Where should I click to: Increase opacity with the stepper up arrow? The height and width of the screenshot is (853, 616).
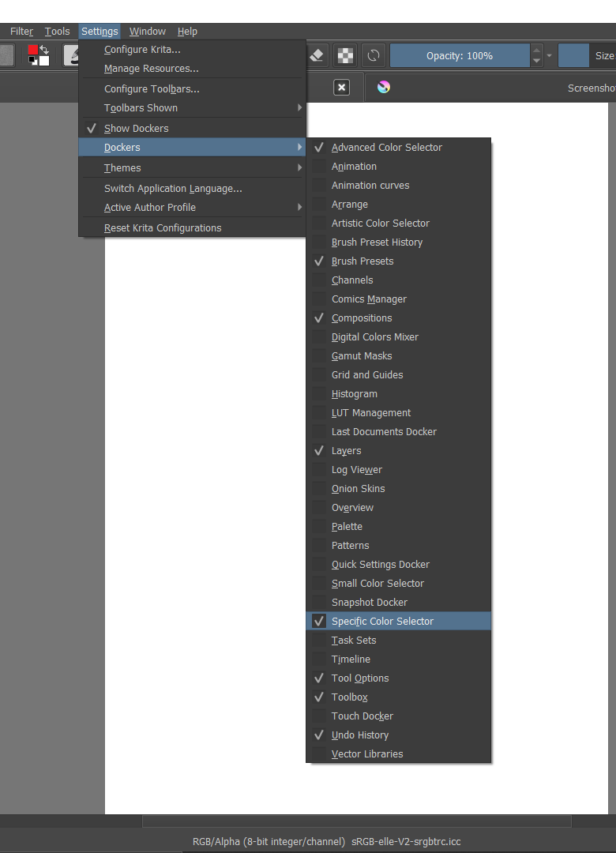click(x=536, y=50)
